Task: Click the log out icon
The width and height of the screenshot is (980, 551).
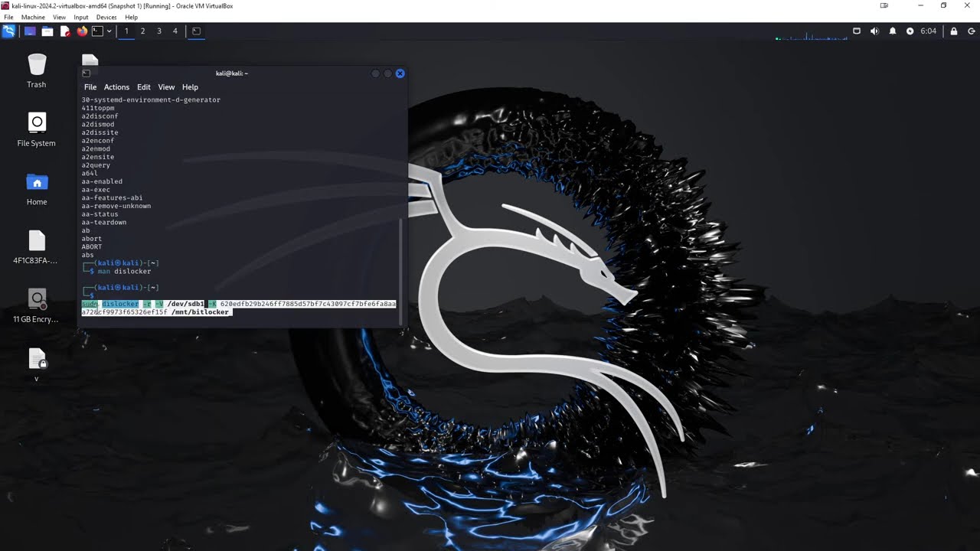Action: [972, 31]
